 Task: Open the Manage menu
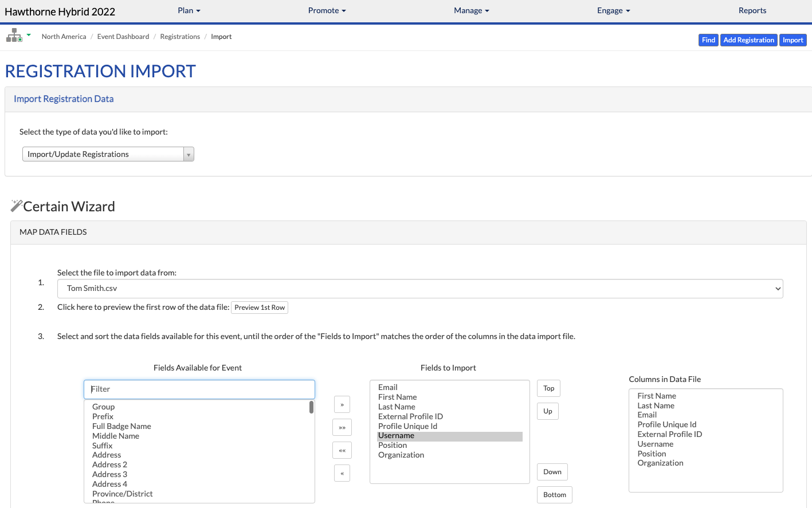tap(472, 10)
